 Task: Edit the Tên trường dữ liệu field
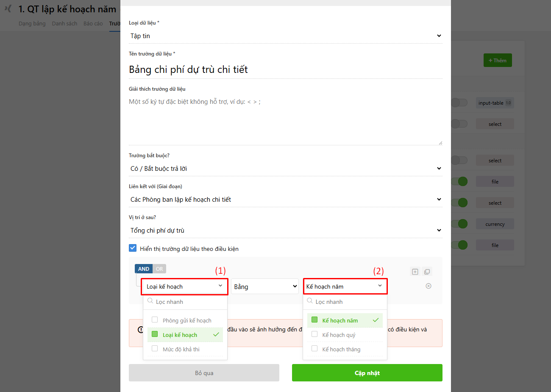(286, 70)
